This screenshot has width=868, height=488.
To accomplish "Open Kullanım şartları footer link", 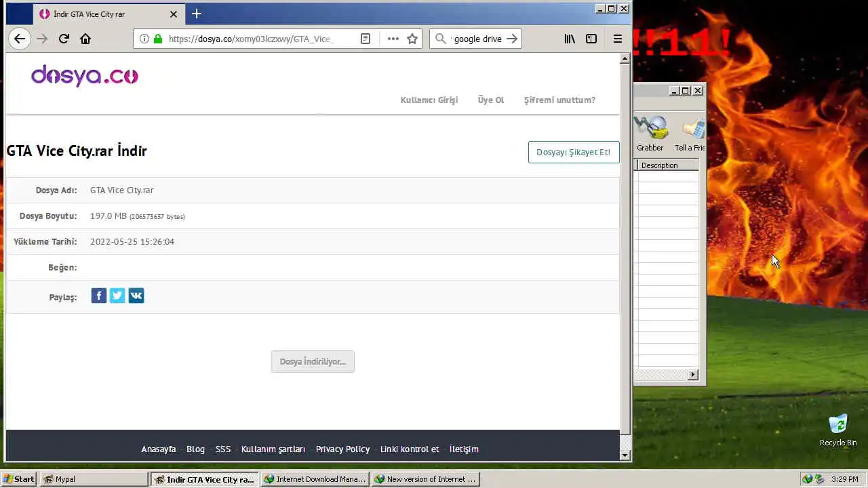I will [x=273, y=449].
